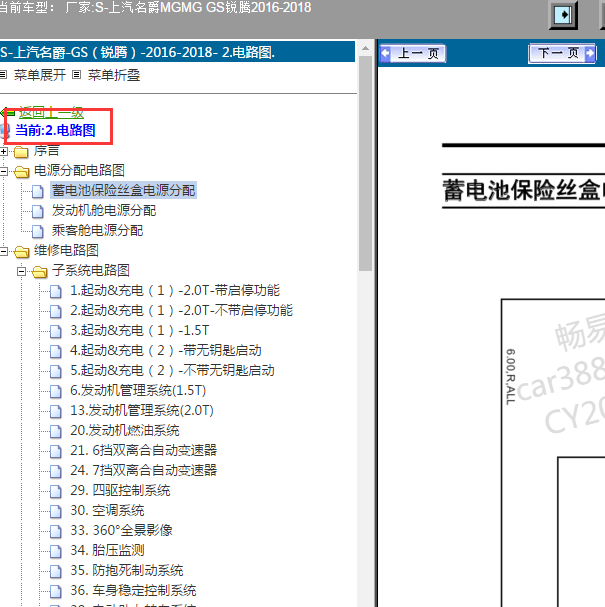Click the 电源分配电路图 folder icon
Image resolution: width=605 pixels, height=607 pixels.
(21, 171)
